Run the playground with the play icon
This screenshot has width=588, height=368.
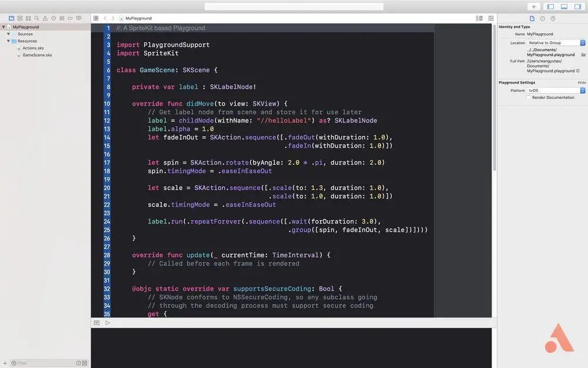click(x=108, y=323)
